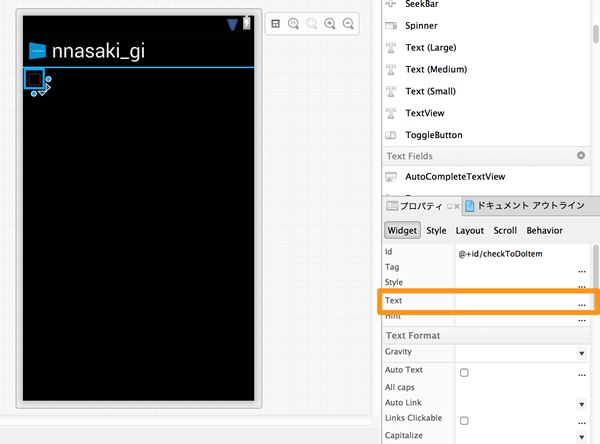Click the Text (Large) toolbox icon
The width and height of the screenshot is (600, 444).
[391, 47]
